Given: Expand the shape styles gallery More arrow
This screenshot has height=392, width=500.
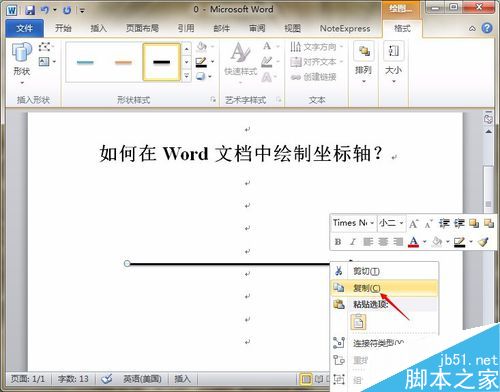Looking at the screenshot, I should pos(187,76).
